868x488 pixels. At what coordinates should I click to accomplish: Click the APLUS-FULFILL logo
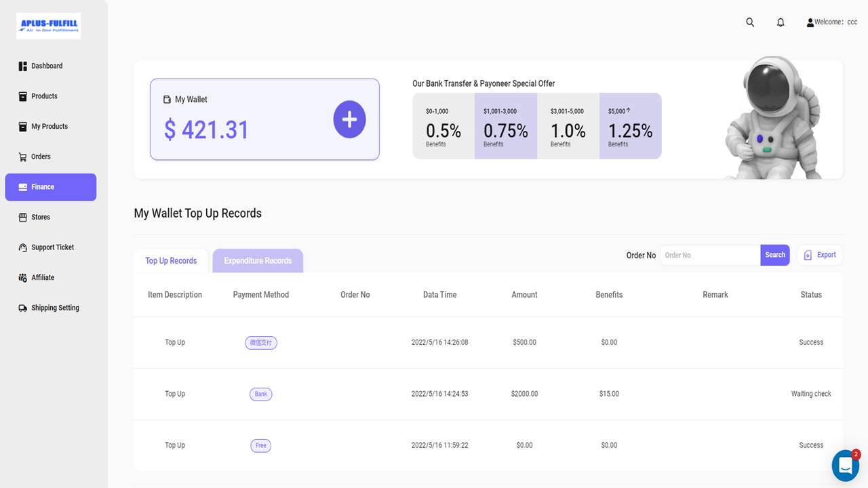click(49, 26)
